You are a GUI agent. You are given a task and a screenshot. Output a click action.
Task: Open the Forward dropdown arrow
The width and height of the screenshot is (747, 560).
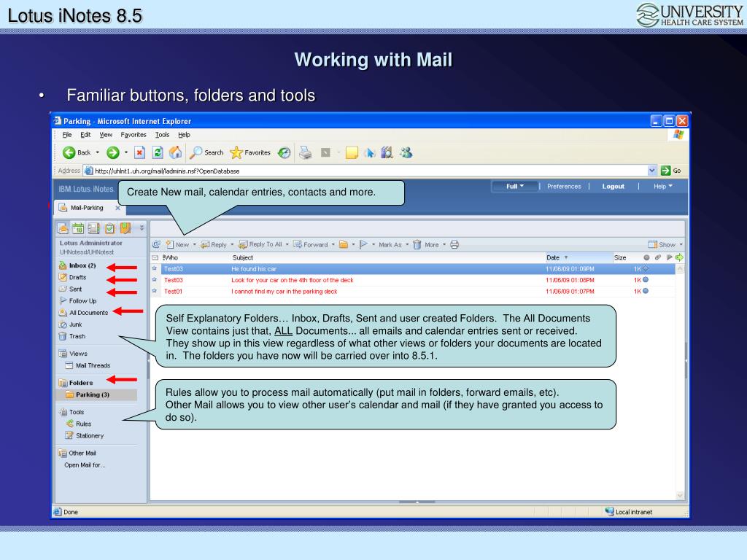coord(333,245)
